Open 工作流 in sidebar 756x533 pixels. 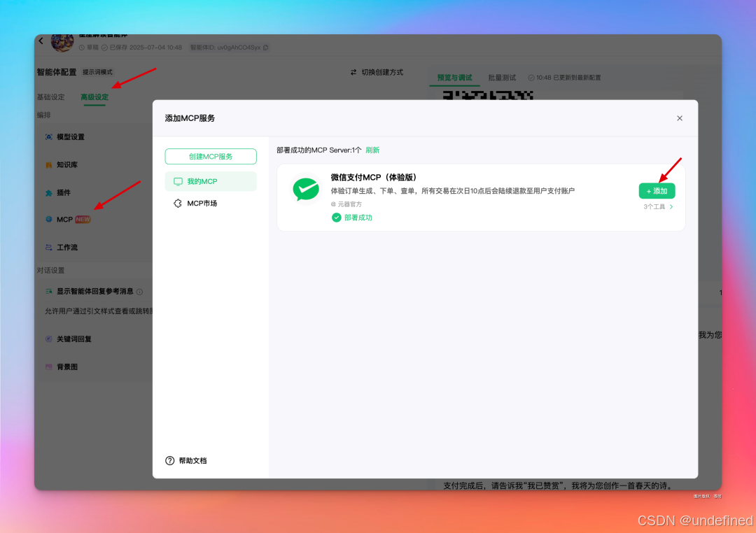pyautogui.click(x=67, y=247)
